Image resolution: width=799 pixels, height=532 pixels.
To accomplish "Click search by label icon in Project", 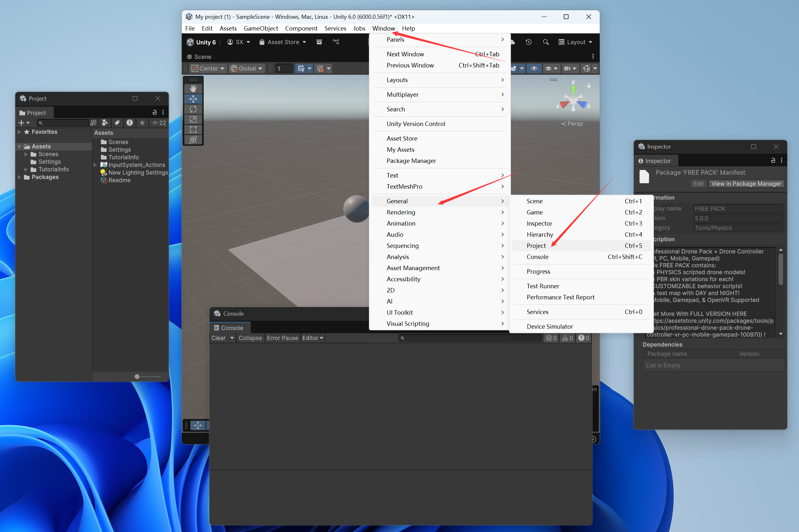I will (x=117, y=122).
